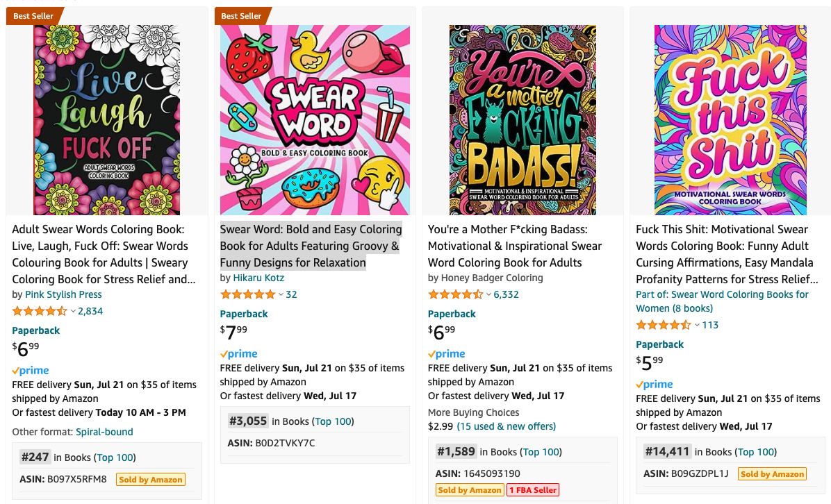831x504 pixels.
Task: View the 2,834 ratings link
Action: pyautogui.click(x=90, y=311)
